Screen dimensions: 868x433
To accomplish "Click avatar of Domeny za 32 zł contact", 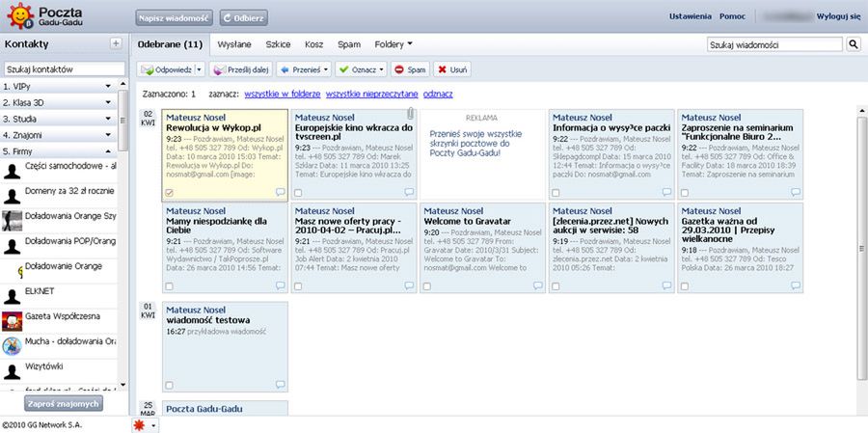I will [x=13, y=196].
